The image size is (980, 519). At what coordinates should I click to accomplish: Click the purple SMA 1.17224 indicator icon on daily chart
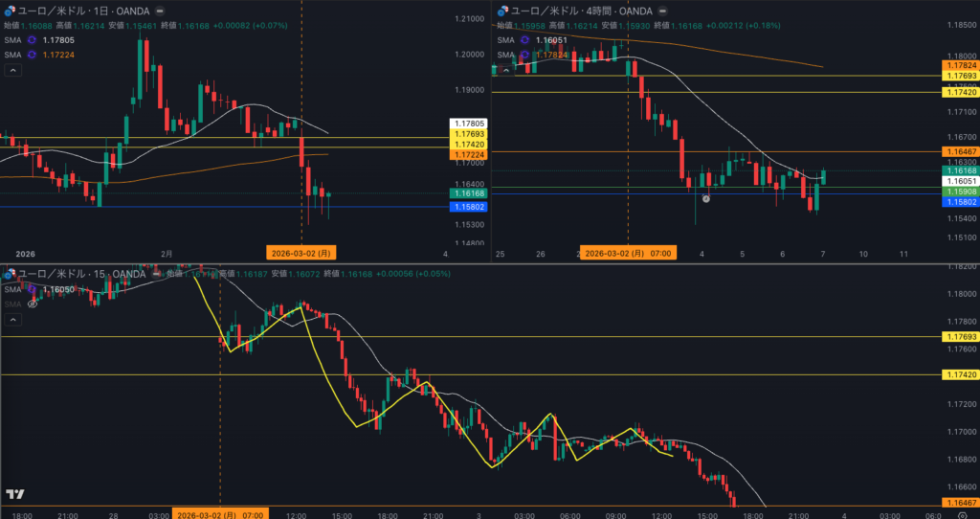[x=32, y=55]
